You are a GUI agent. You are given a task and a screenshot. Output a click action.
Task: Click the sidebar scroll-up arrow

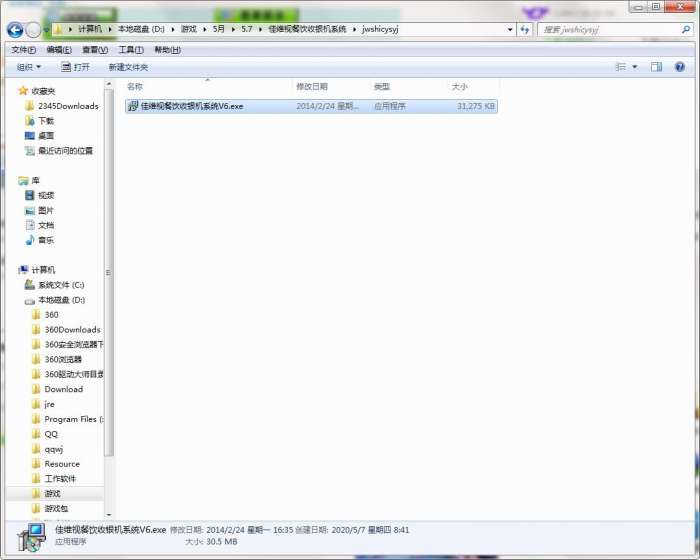coord(108,84)
